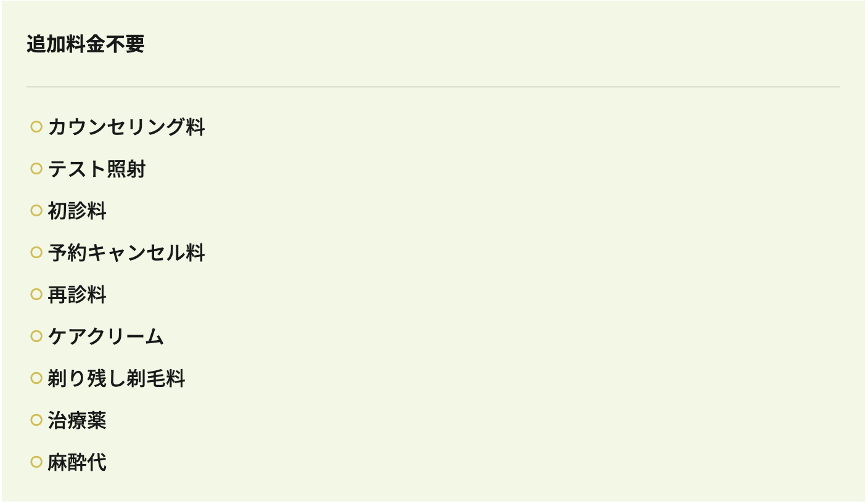This screenshot has height=504, width=868.
Task: Click the circle bullet beside ケアクリーム
Action: coord(36,336)
